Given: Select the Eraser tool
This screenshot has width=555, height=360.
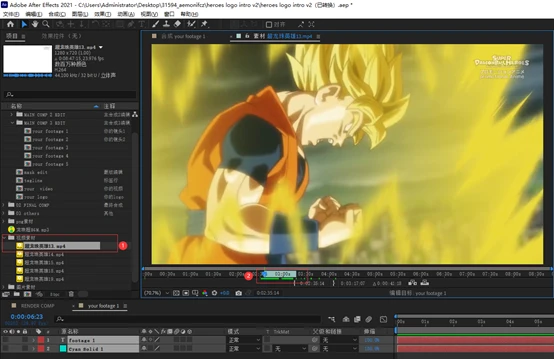Looking at the screenshot, I should (177, 24).
